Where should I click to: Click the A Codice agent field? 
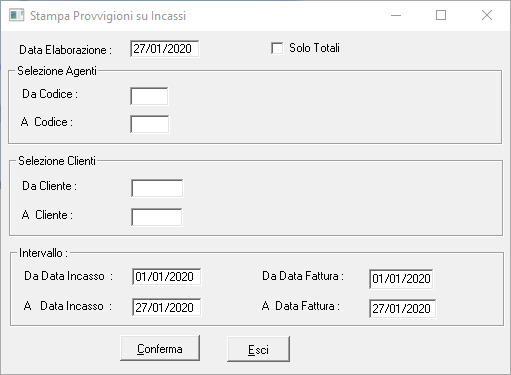(150, 124)
